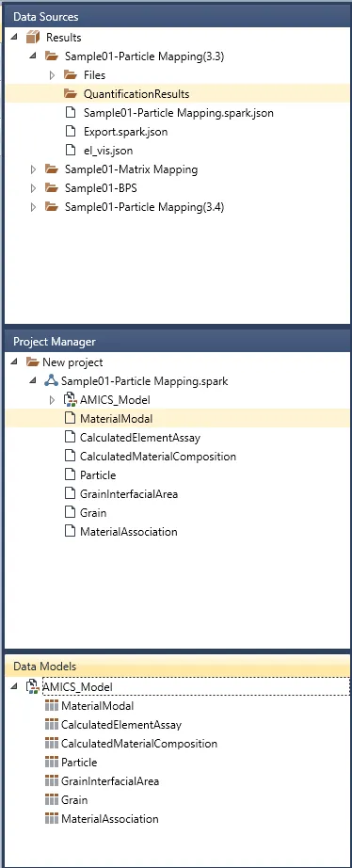Click the Project Manager panel header

(177, 341)
